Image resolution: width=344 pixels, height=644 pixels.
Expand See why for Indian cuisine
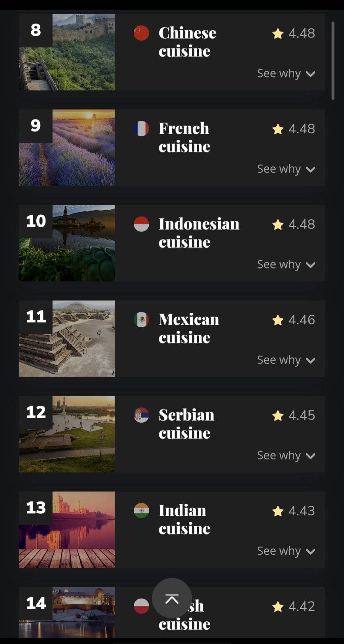tap(286, 551)
